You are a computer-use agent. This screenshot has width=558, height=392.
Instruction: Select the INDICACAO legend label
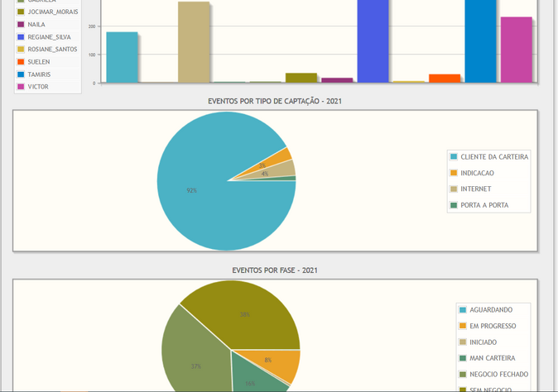click(x=477, y=173)
